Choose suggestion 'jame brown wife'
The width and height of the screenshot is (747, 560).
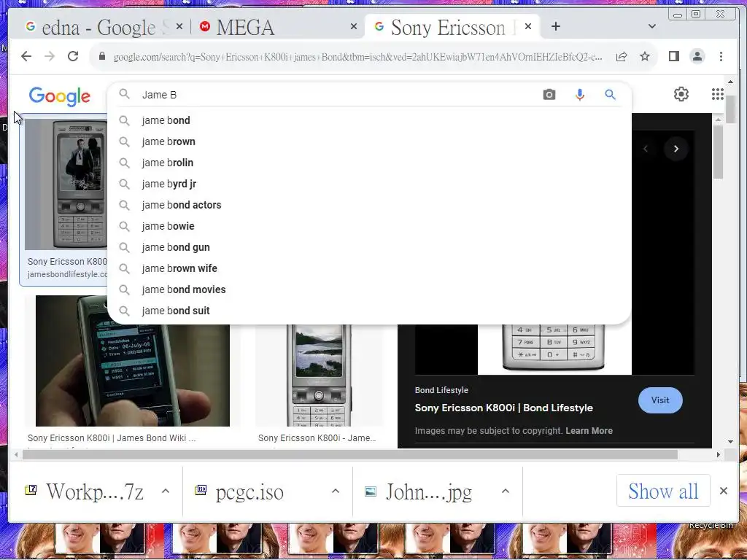pyautogui.click(x=369, y=268)
